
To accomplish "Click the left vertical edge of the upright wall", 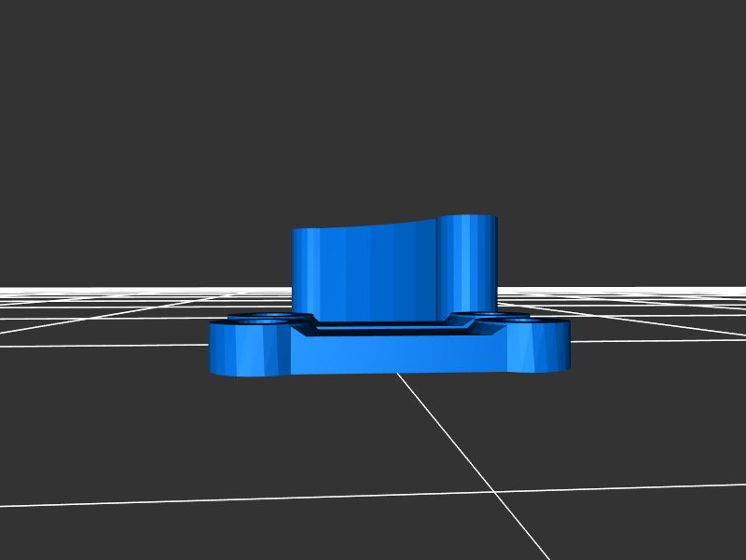I will coord(294,270).
